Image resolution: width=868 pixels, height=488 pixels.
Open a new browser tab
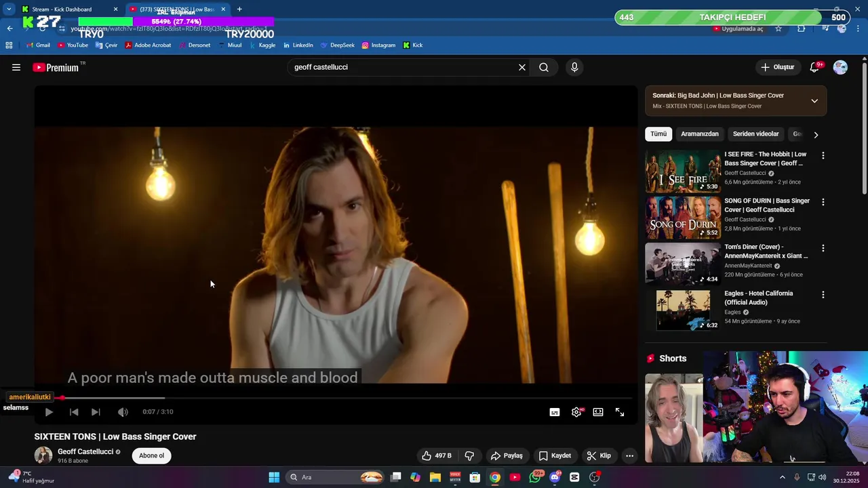click(239, 9)
